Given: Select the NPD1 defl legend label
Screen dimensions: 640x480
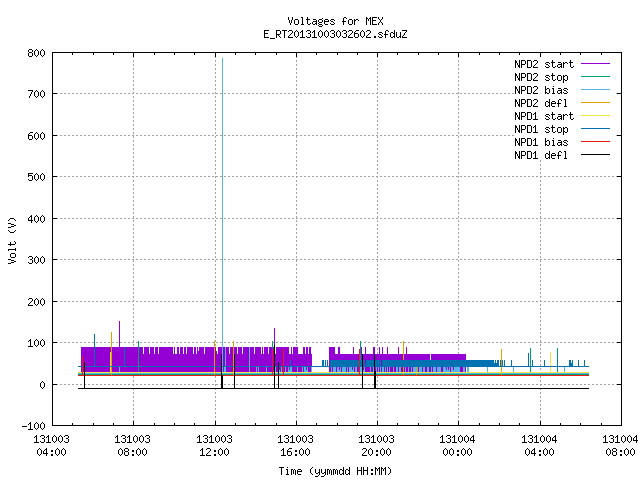Looking at the screenshot, I should pyautogui.click(x=541, y=155).
